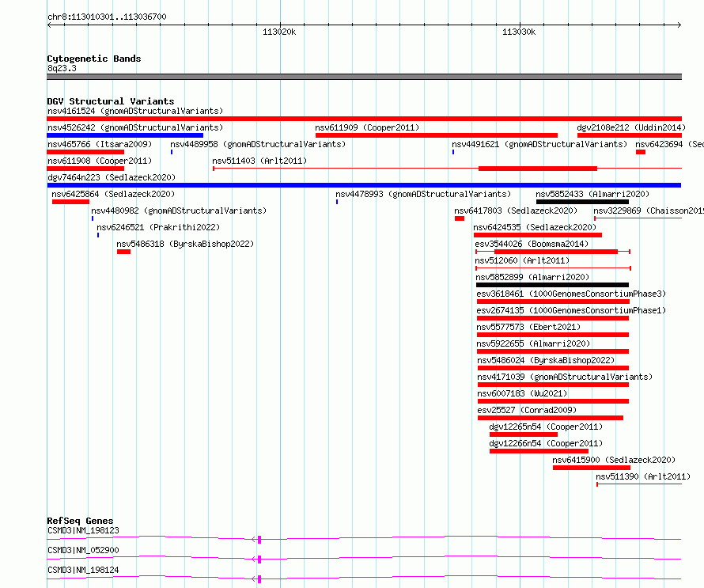Select esv2674135 1000GenomesConsortiumPhase1 label

[571, 310]
